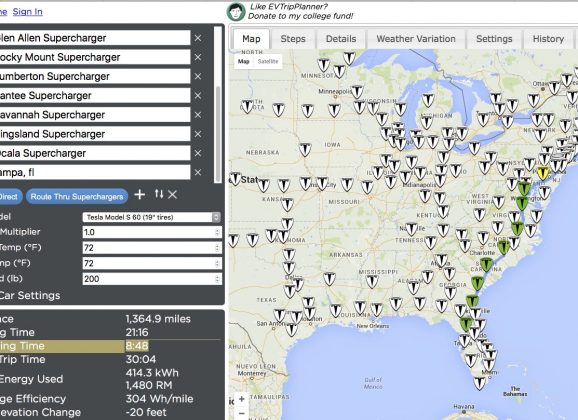
Task: Click the waypoint list scrollbar
Action: click(218, 135)
